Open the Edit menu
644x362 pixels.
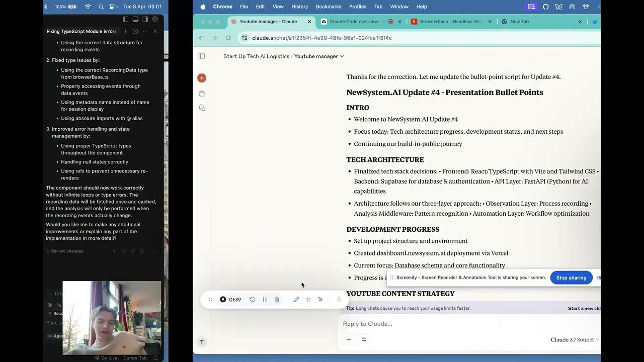pos(260,7)
